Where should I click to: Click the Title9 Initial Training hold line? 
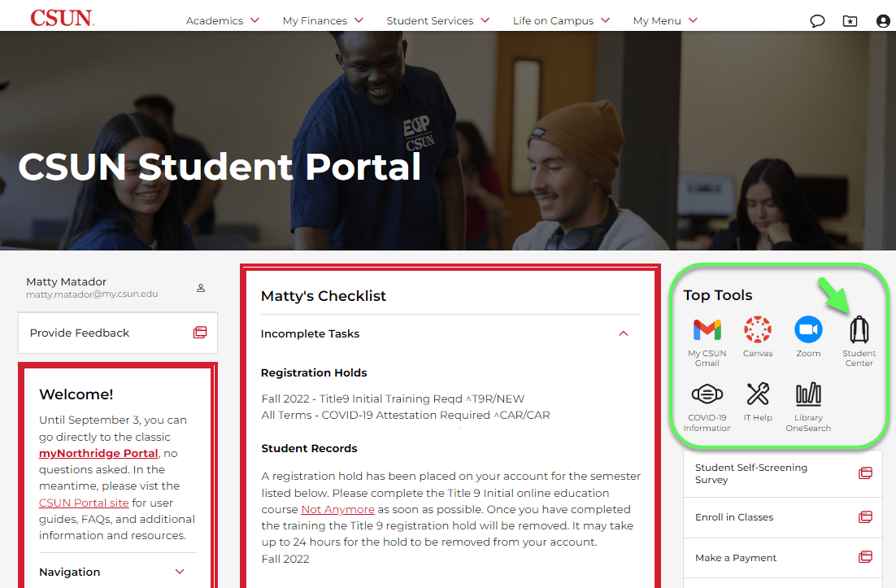pos(393,399)
